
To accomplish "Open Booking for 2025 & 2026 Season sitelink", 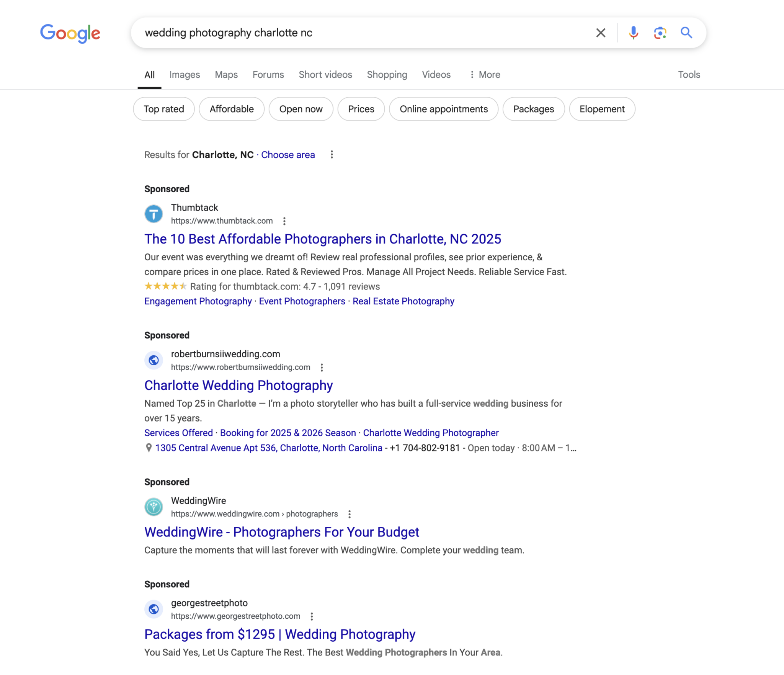I will [x=288, y=433].
